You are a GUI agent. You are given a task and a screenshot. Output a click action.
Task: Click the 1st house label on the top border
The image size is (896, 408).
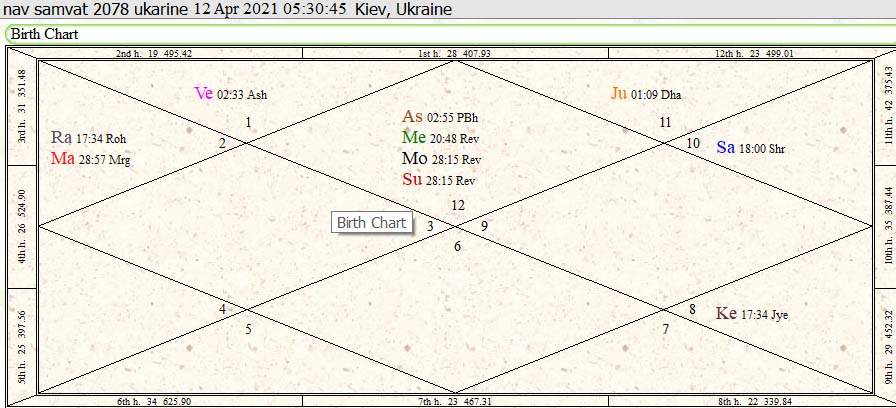[454, 53]
